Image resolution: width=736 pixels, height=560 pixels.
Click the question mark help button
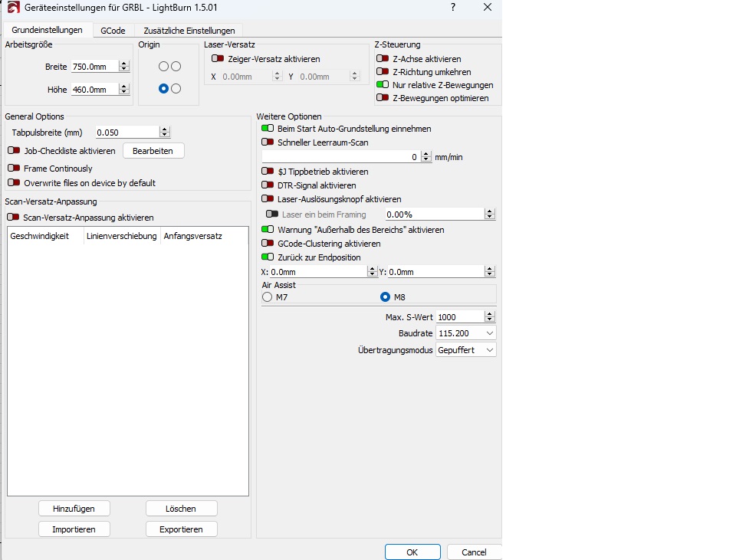tap(453, 7)
